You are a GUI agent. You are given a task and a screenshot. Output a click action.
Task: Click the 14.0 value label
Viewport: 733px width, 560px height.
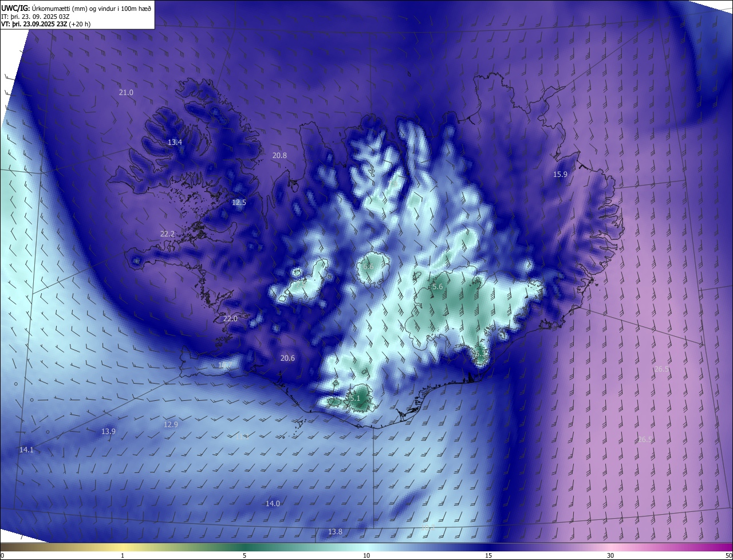pos(273,503)
